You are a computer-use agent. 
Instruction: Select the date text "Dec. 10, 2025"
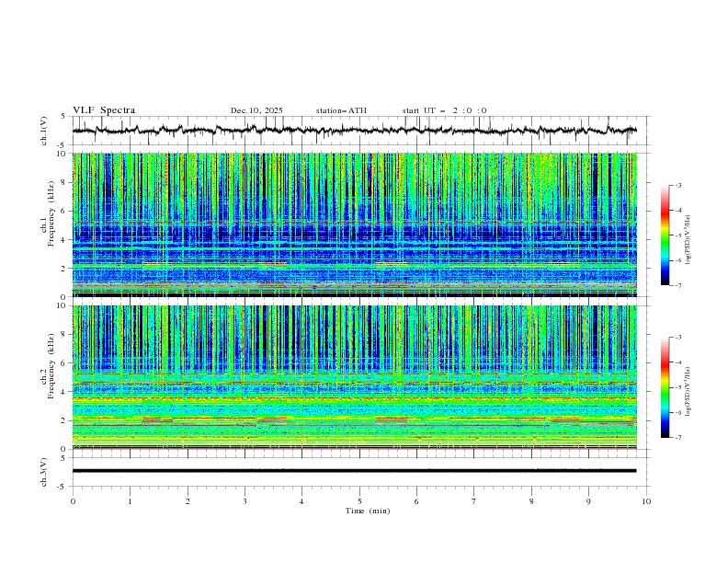[256, 110]
